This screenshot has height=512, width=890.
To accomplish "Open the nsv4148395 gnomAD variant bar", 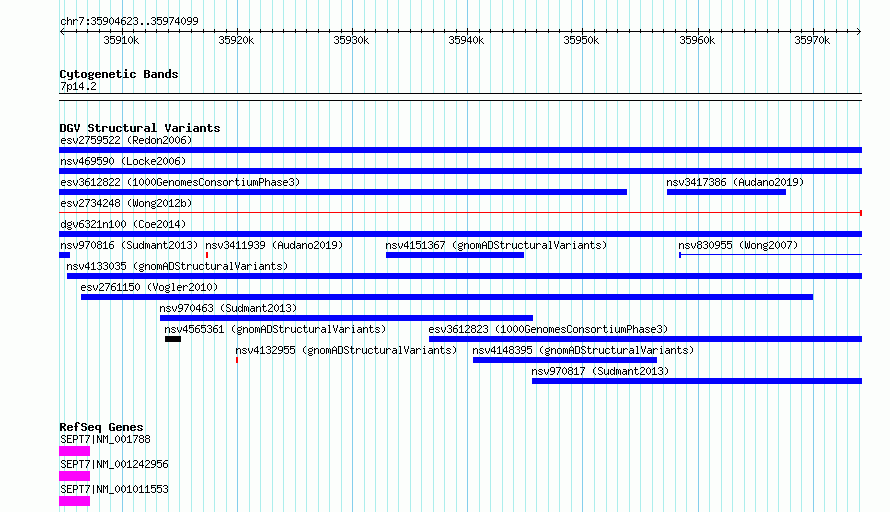I will click(x=565, y=360).
